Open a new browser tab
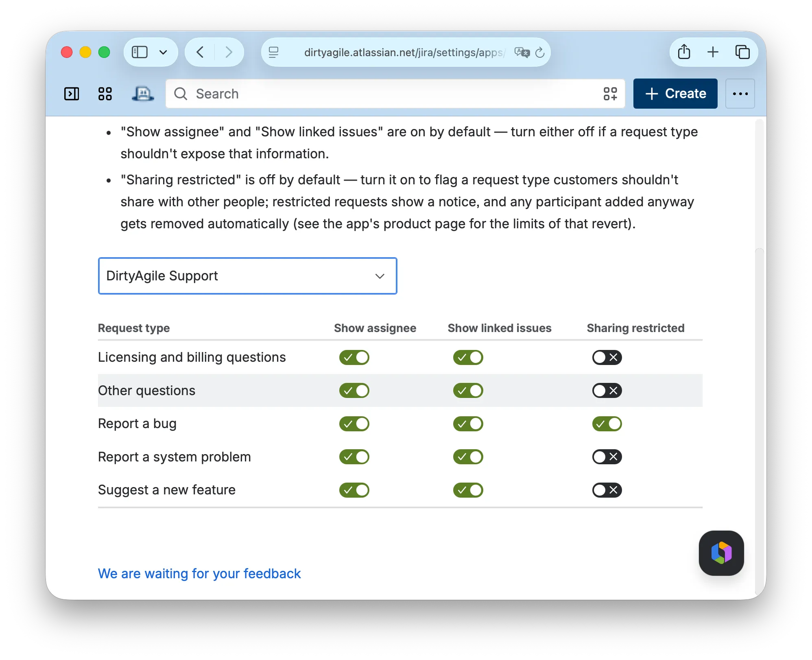Viewport: 812px width, 660px height. click(713, 52)
